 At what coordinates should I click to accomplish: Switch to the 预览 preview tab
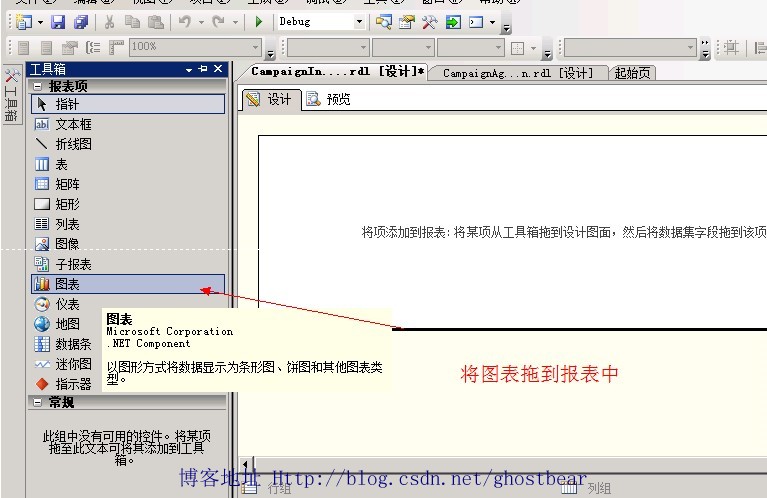tap(329, 99)
